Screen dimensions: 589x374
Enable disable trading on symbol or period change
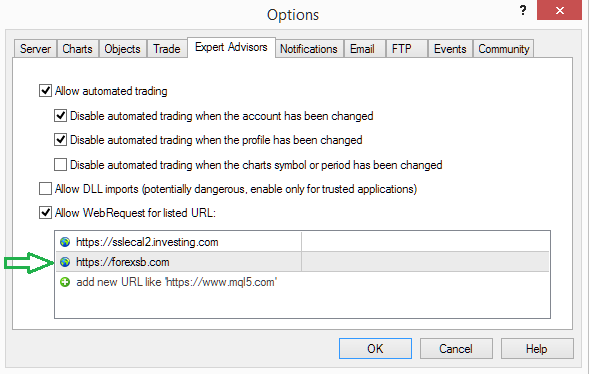click(60, 164)
